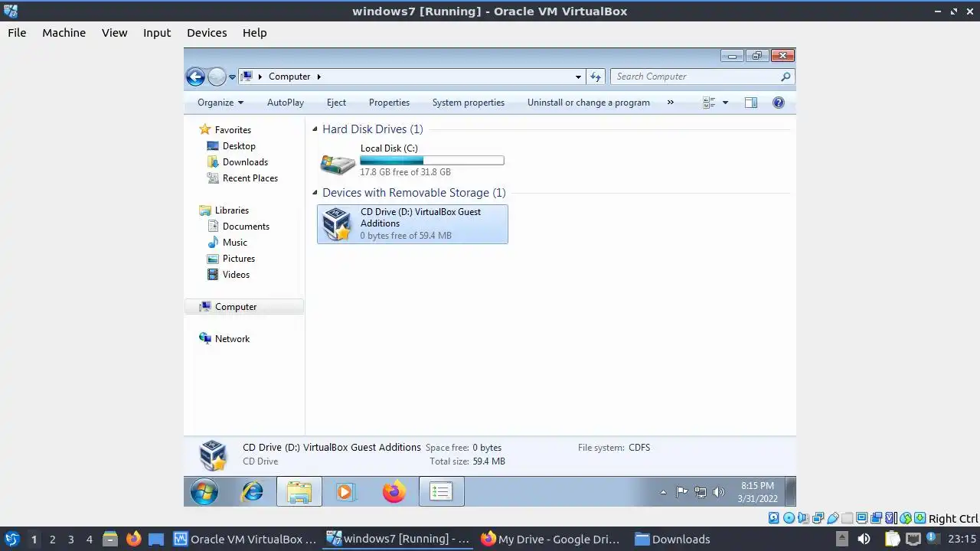Click the Explorer Help question mark icon
This screenshot has width=980, height=551.
click(779, 103)
